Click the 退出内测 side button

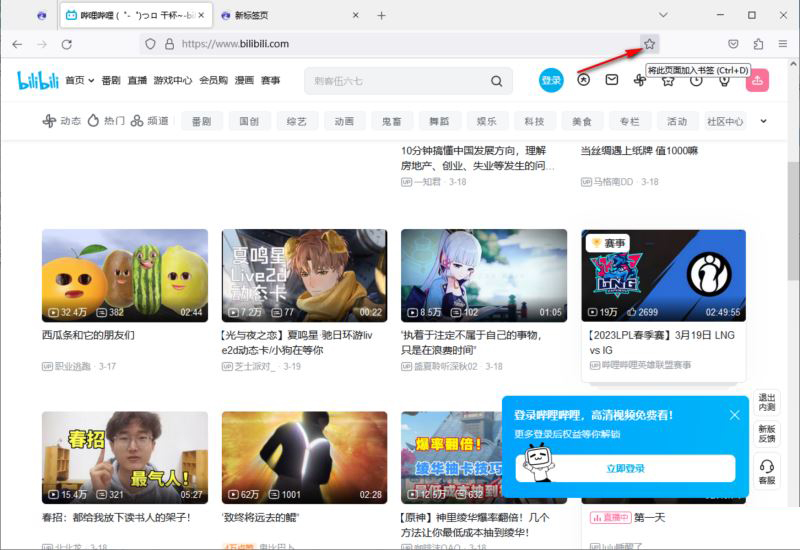coord(766,402)
